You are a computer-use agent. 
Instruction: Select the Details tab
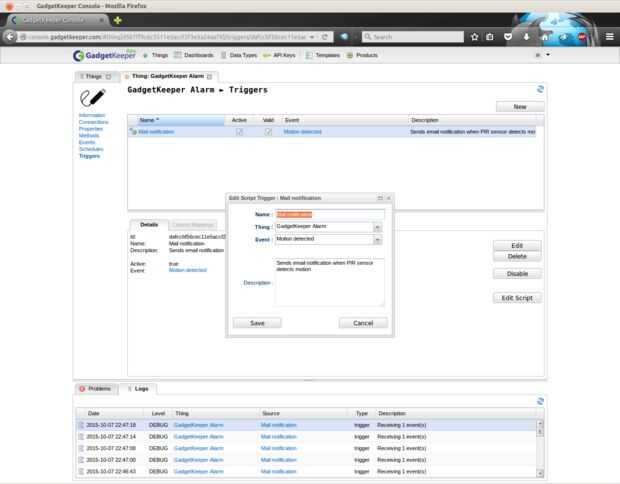click(149, 225)
